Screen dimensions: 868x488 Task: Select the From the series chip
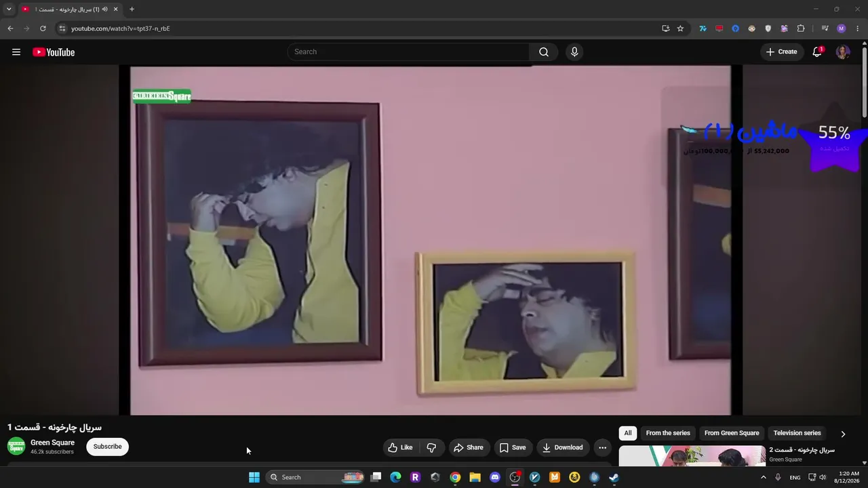click(x=668, y=433)
